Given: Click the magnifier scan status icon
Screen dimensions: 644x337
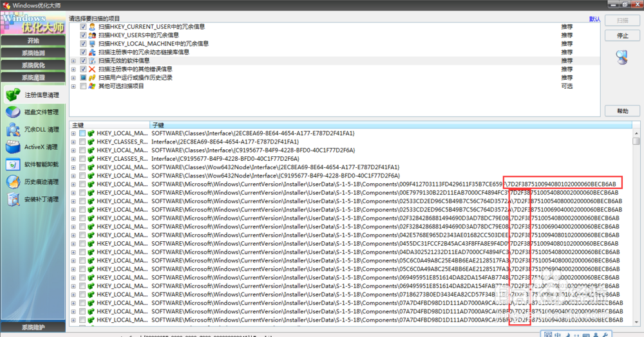Looking at the screenshot, I should [622, 57].
